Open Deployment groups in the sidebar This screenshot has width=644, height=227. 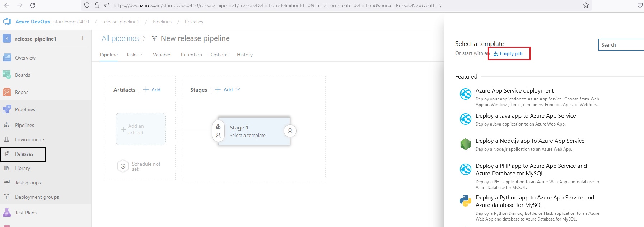click(37, 197)
